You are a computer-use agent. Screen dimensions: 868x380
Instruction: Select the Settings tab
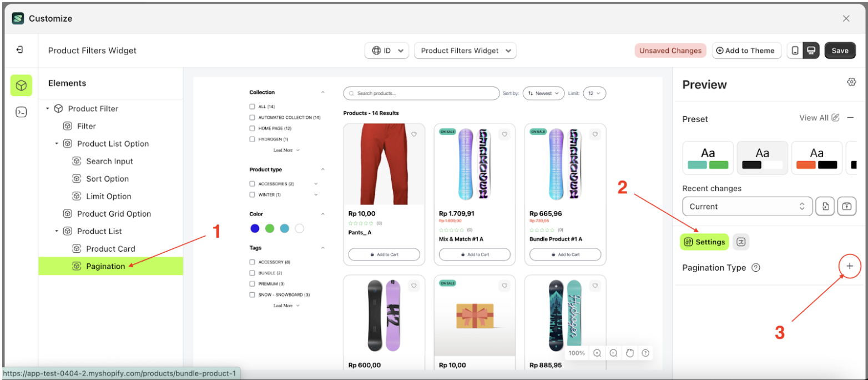coord(704,242)
